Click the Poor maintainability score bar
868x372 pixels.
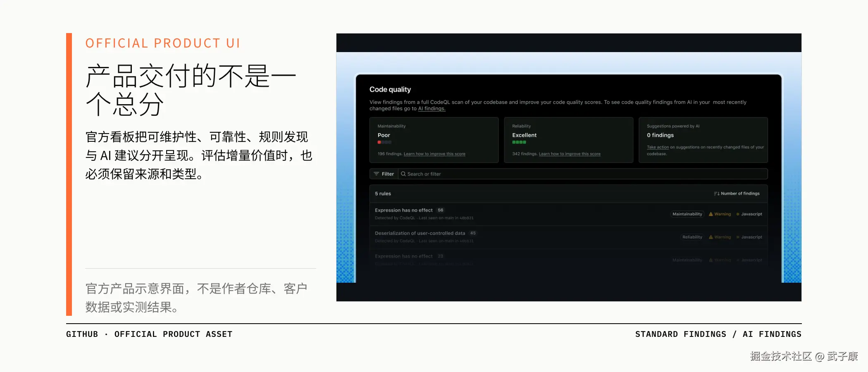(384, 142)
